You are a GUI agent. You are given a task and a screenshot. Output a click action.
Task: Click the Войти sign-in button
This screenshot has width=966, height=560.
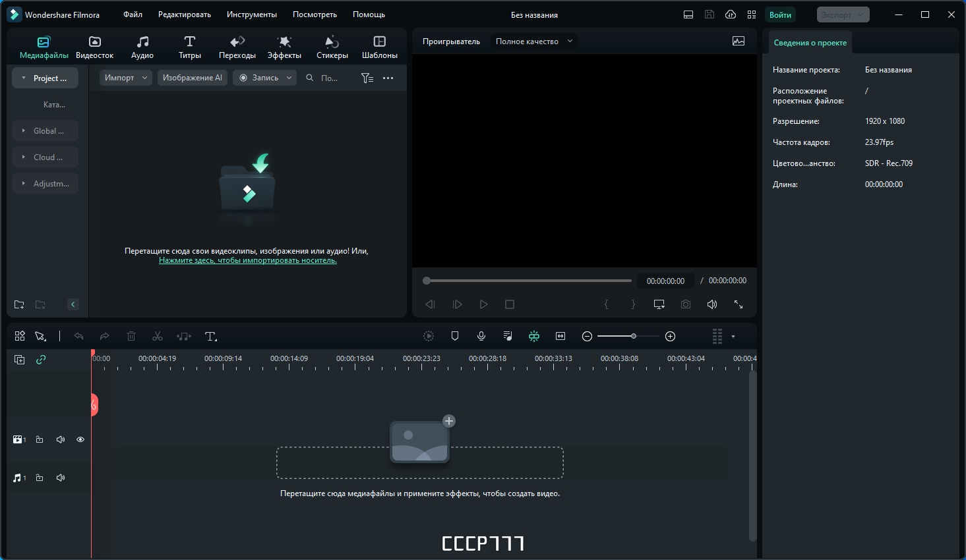(x=780, y=14)
